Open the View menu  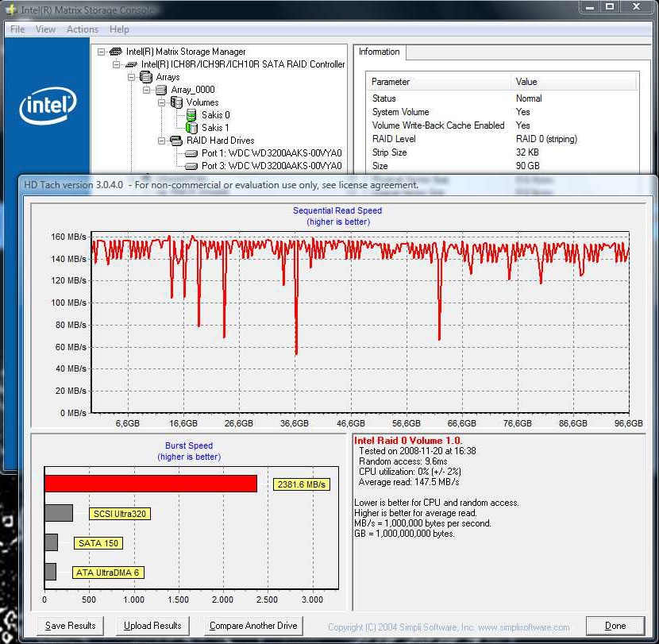tap(45, 29)
